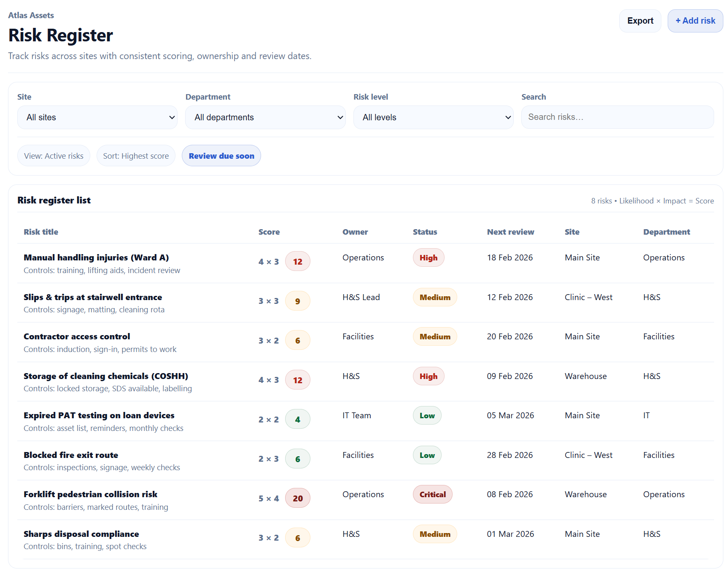Click Medium badge for Sharps disposal compliance
The width and height of the screenshot is (728, 574).
[435, 534]
